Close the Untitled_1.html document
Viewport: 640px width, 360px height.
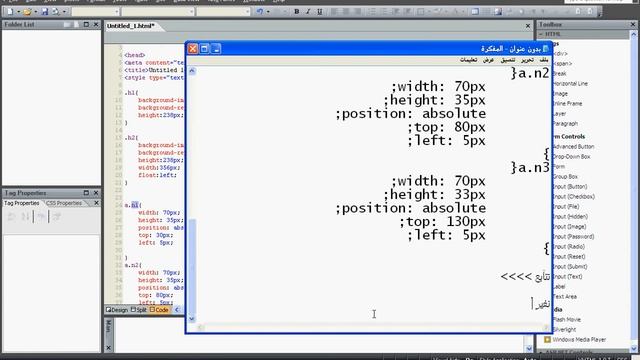click(528, 26)
